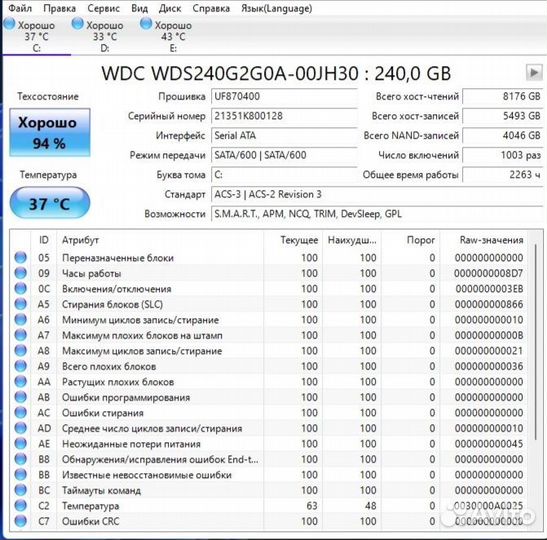Click status orb for attribute 09 Часы работы
This screenshot has width=547, height=540.
(x=21, y=273)
